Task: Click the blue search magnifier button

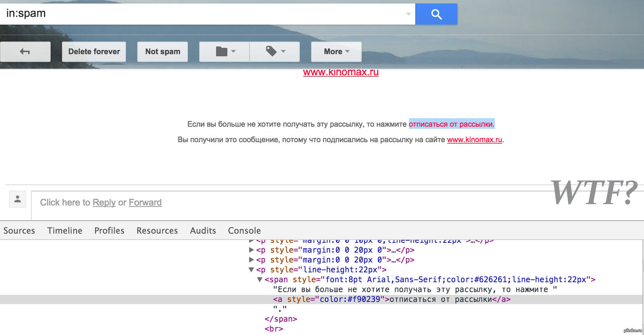Action: (436, 14)
